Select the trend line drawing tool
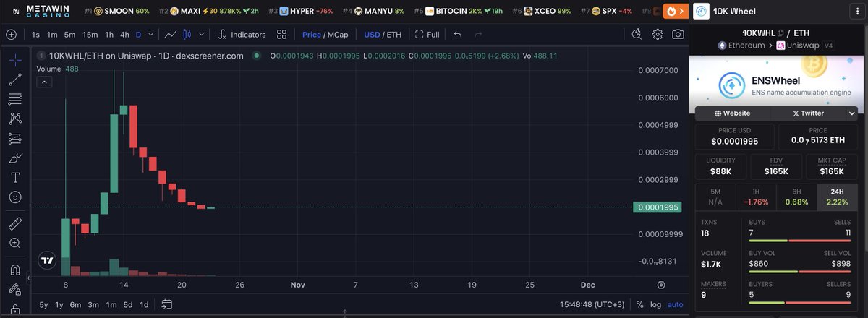 pyautogui.click(x=14, y=79)
